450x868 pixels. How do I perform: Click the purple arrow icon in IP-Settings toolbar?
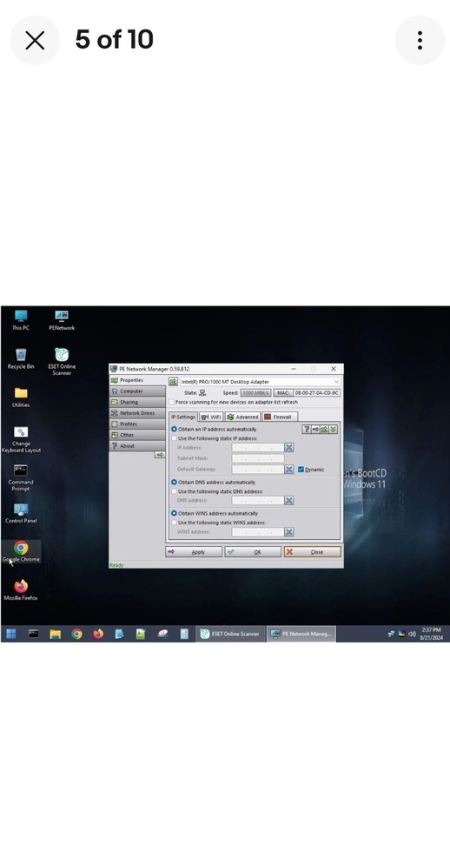click(314, 429)
